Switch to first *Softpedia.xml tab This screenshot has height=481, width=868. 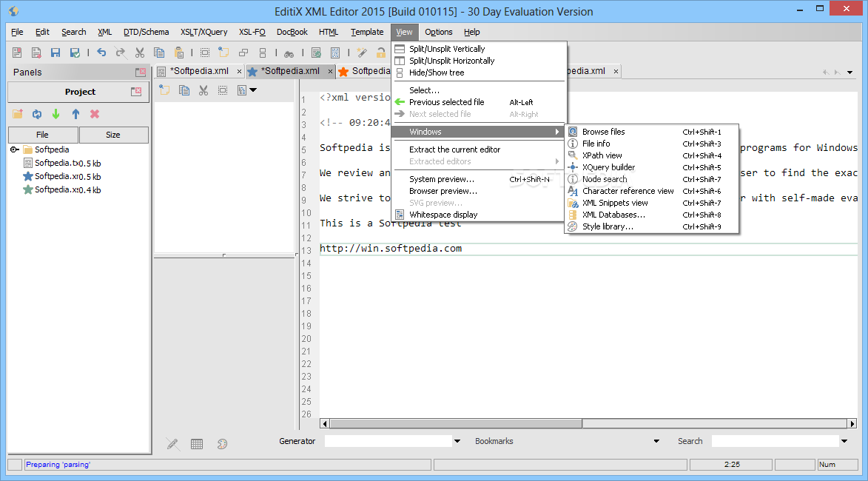(x=199, y=71)
